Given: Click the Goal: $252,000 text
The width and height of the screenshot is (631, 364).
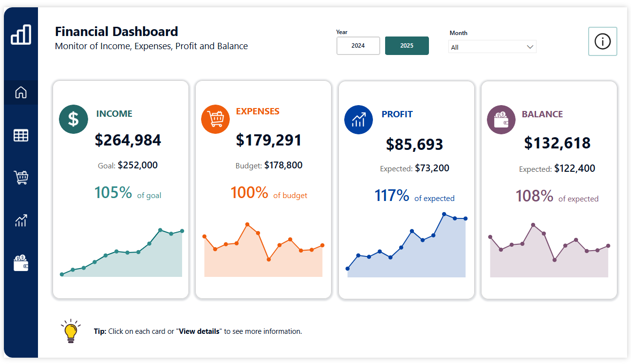Looking at the screenshot, I should click(128, 165).
